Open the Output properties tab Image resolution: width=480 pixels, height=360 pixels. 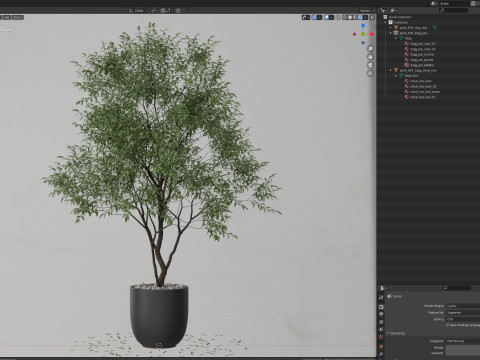381,314
